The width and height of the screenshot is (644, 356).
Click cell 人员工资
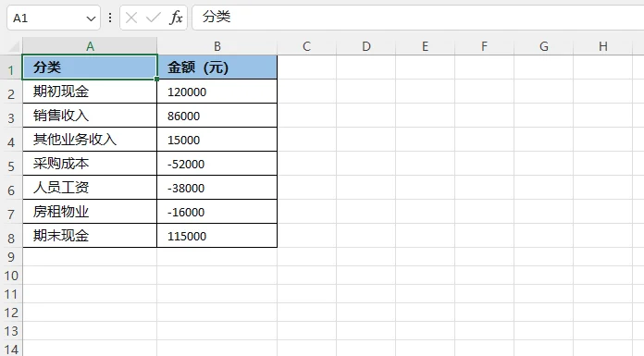(90, 187)
